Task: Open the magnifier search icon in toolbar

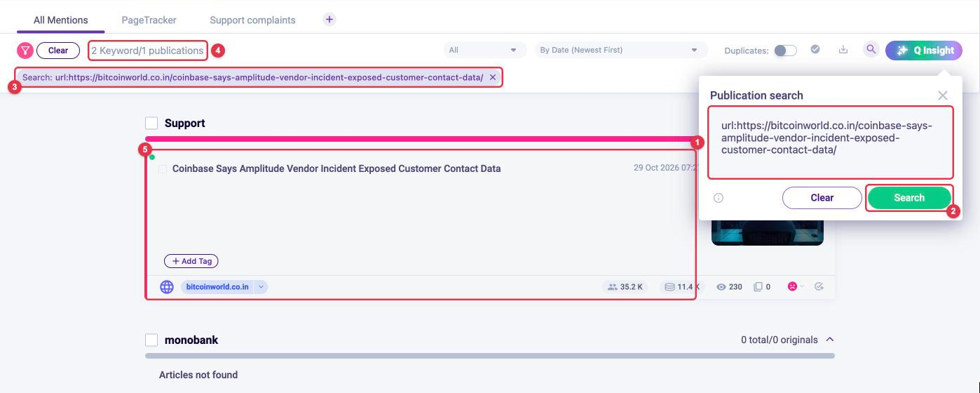Action: point(871,50)
